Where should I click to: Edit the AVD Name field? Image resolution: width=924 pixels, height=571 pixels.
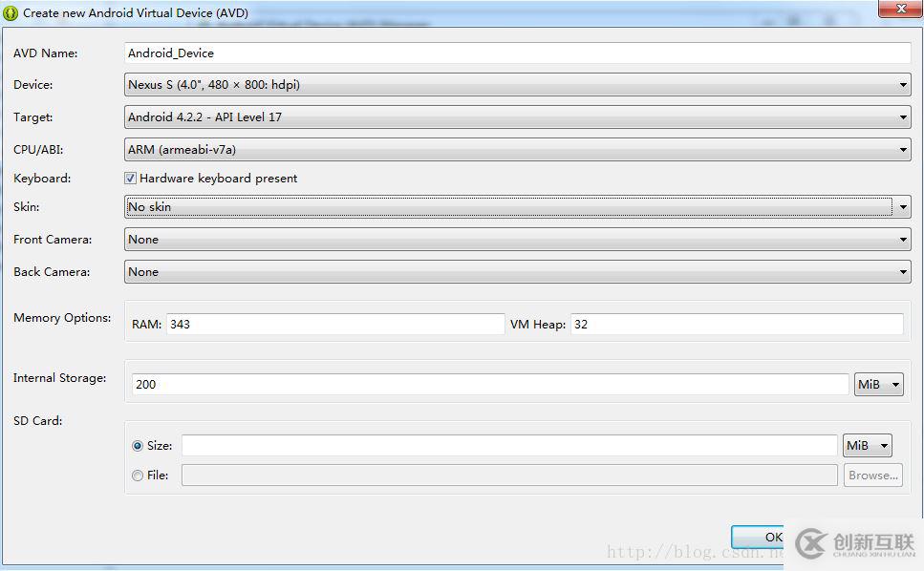[x=517, y=53]
